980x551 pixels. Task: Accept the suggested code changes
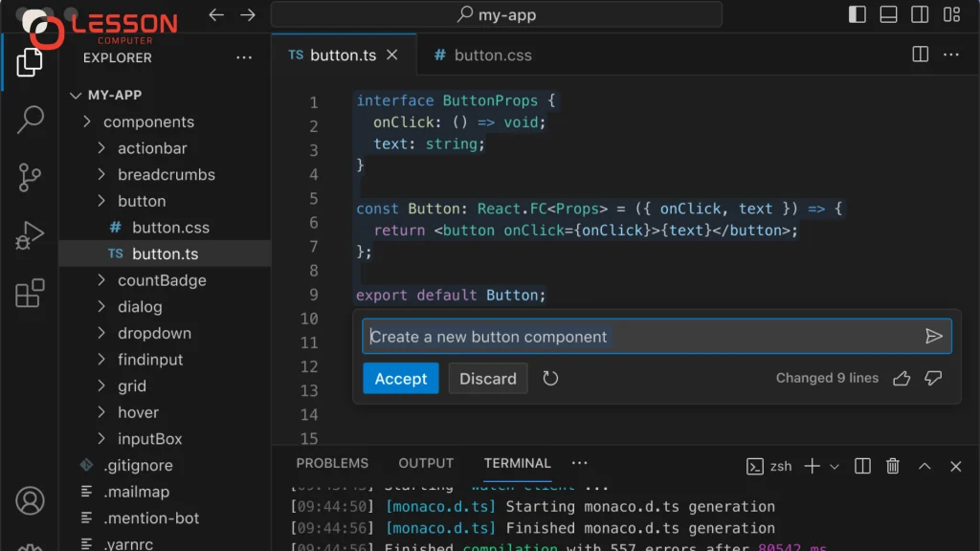400,378
